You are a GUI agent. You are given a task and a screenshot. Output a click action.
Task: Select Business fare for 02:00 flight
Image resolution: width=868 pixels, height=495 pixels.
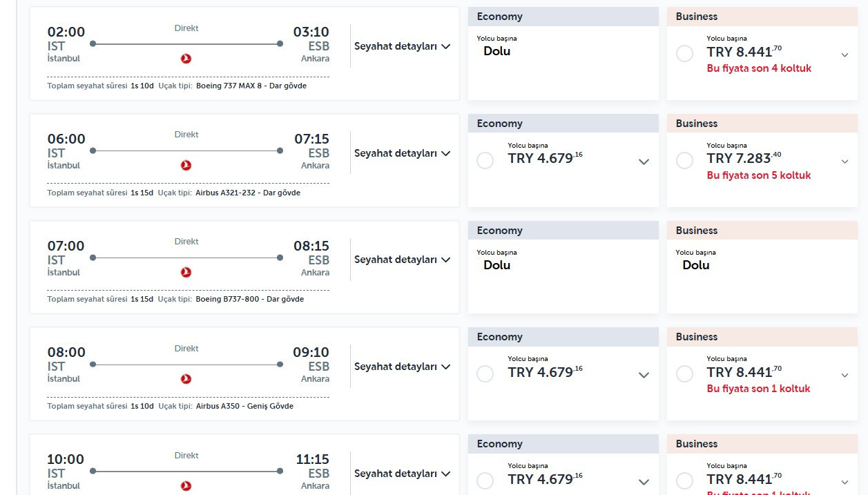[684, 53]
